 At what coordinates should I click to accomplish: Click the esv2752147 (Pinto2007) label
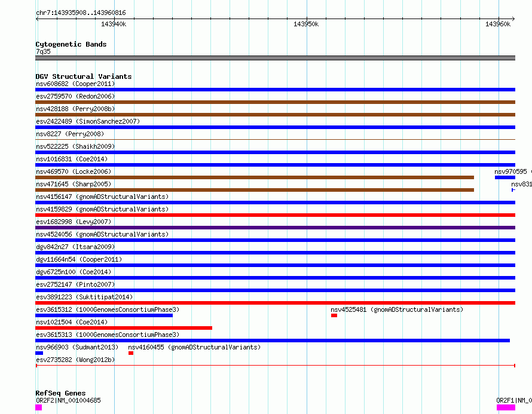tap(75, 284)
